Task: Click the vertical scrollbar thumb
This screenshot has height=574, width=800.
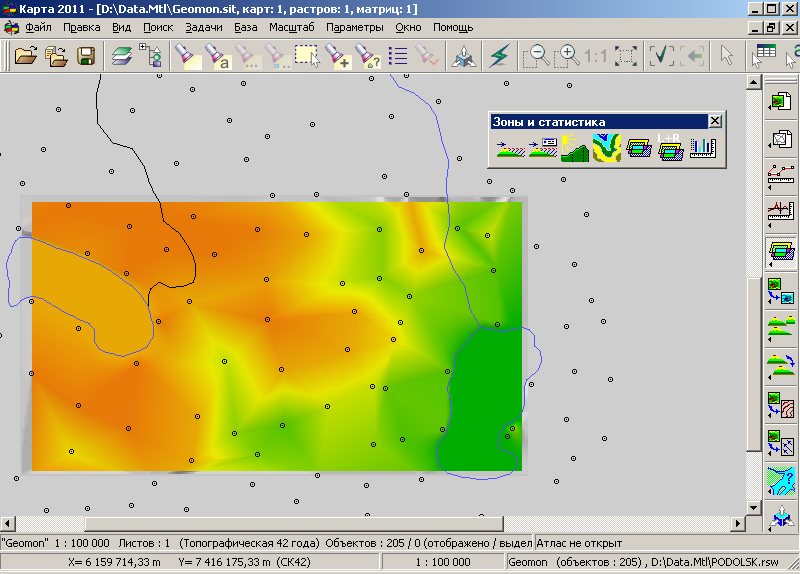Action: [x=754, y=364]
